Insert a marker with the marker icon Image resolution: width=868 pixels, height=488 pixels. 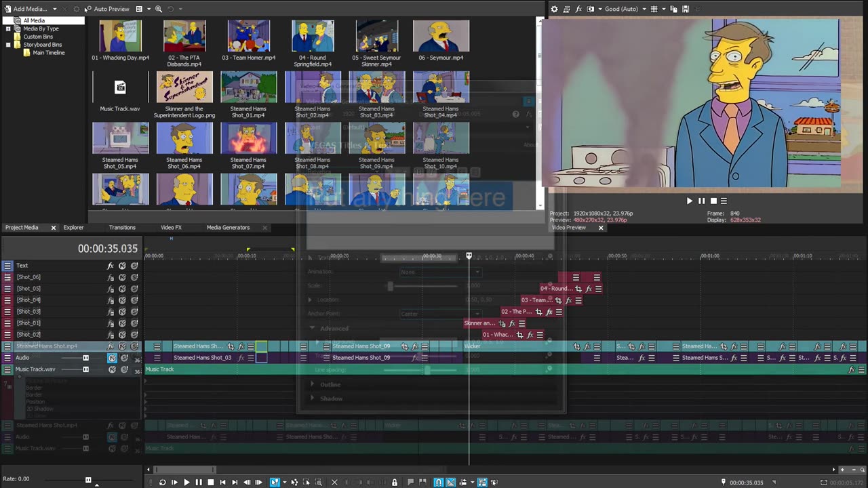(410, 483)
